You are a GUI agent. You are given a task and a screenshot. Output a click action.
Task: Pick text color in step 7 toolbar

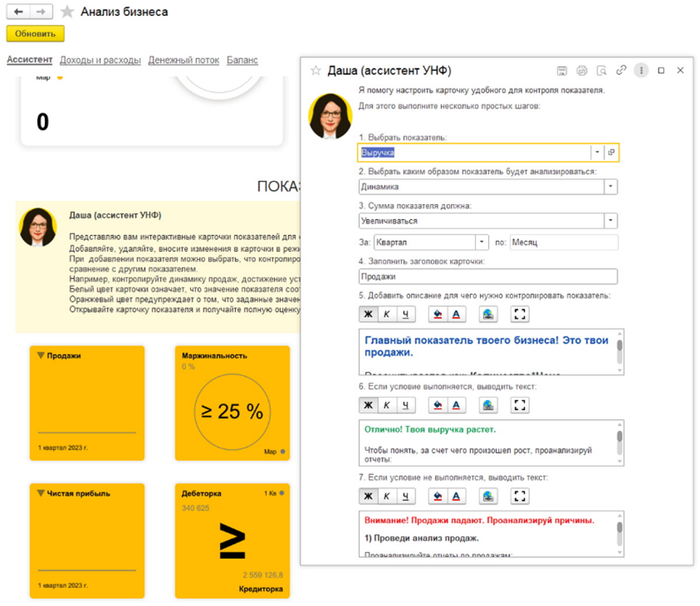pyautogui.click(x=456, y=496)
